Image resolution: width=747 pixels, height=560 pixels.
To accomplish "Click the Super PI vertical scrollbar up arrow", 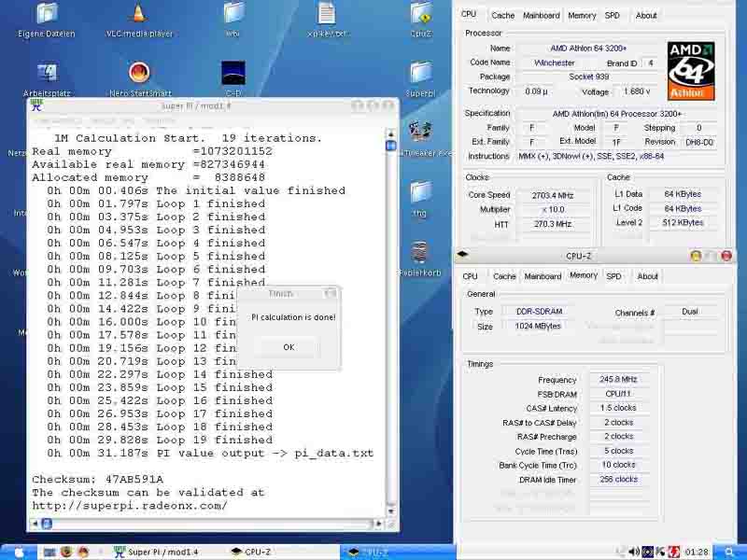I will coord(390,133).
